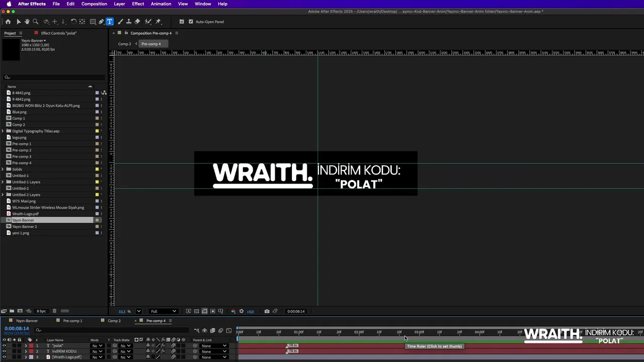Open the Layer menu
644x362 pixels.
119,4
